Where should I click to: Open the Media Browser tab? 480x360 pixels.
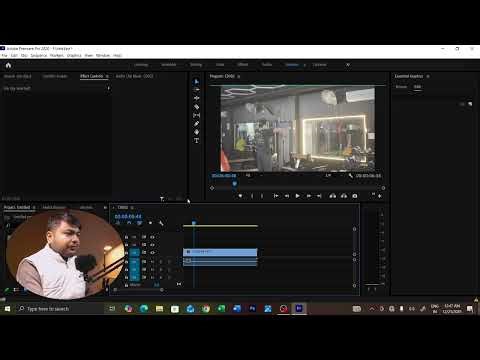coord(54,208)
